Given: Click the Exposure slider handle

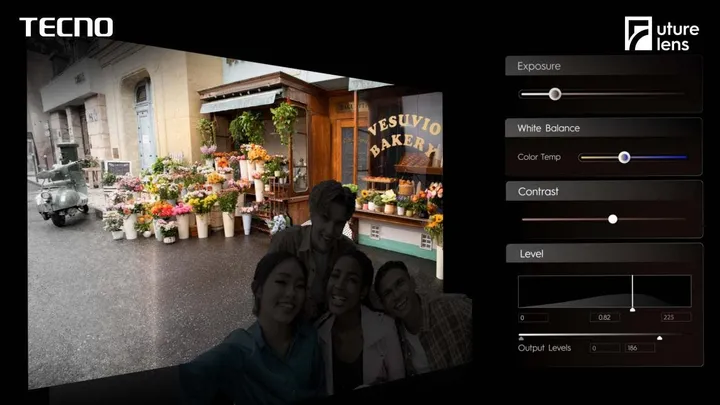Looking at the screenshot, I should (x=554, y=94).
